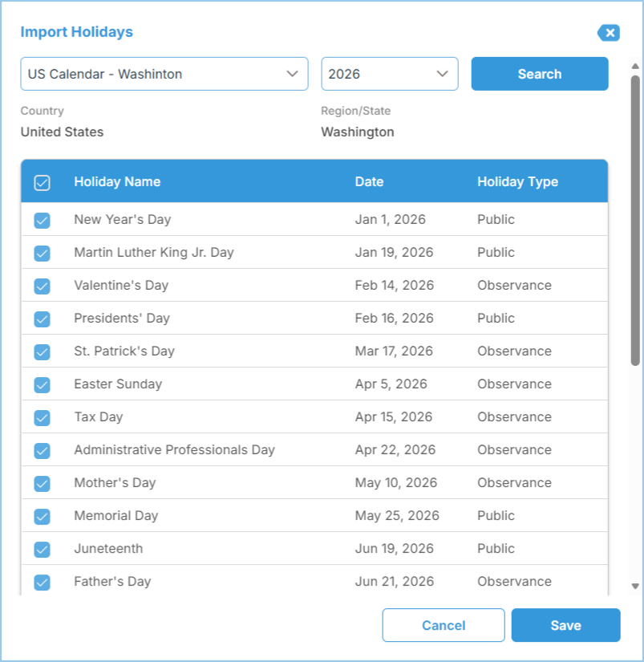The image size is (644, 662).
Task: Click the Date column header
Action: pyautogui.click(x=369, y=182)
